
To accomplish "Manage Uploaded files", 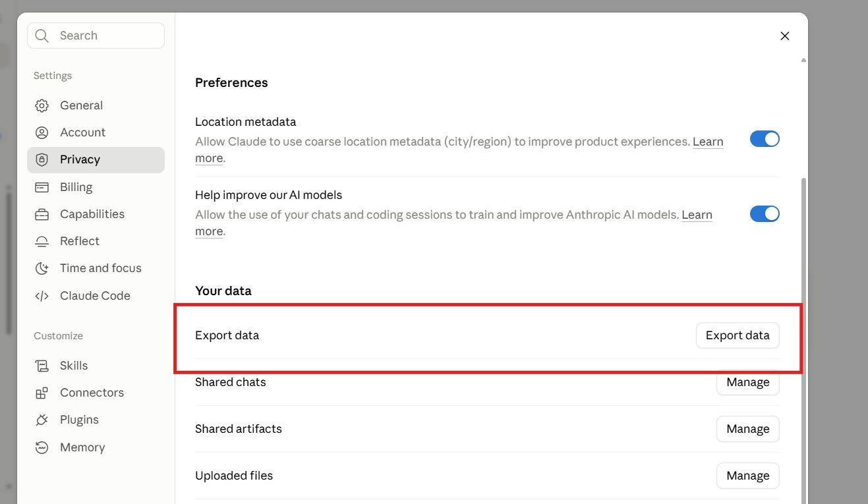I will pos(748,476).
